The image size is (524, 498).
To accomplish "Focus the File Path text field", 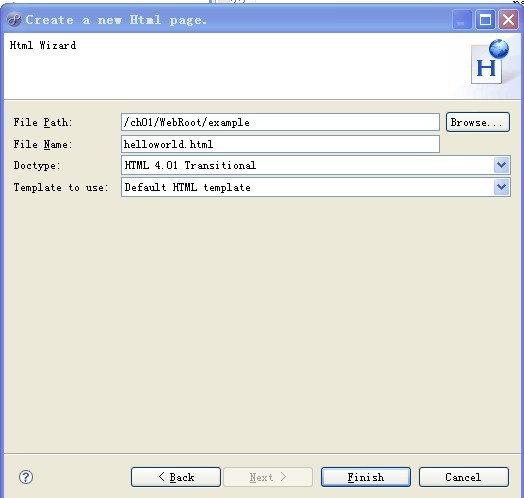I will coord(280,122).
